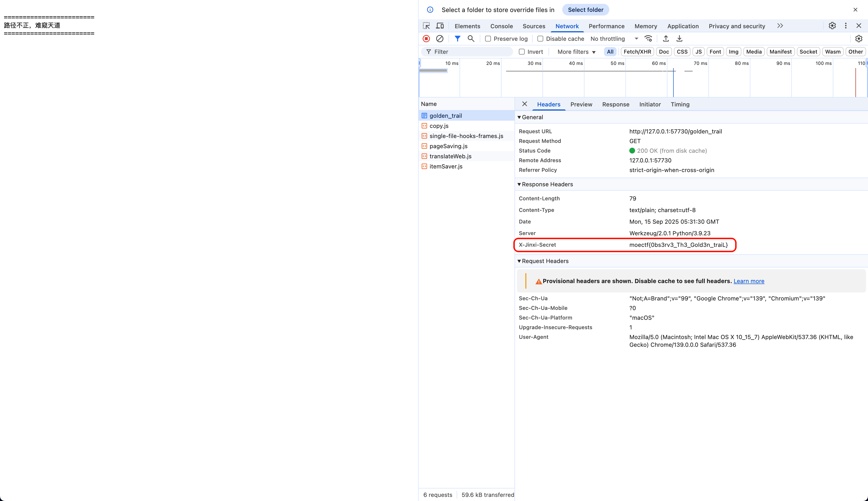
Task: Click the Select folder button
Action: 585,10
